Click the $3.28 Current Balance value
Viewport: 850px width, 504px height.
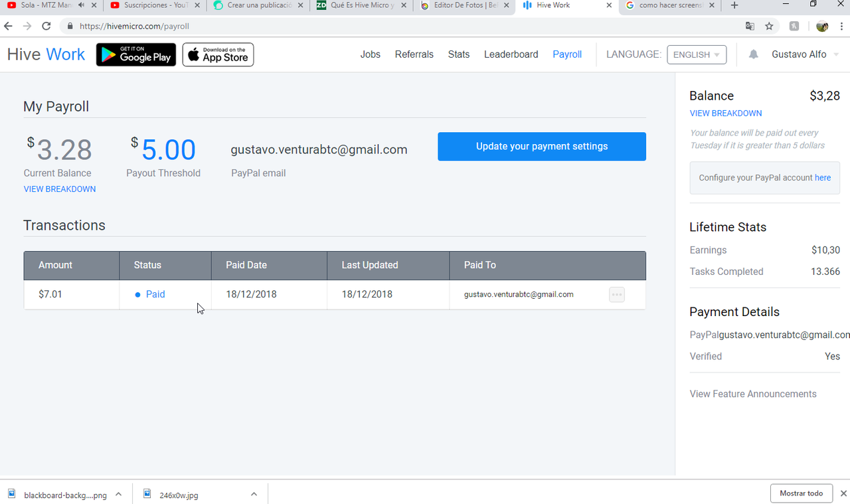pos(59,150)
